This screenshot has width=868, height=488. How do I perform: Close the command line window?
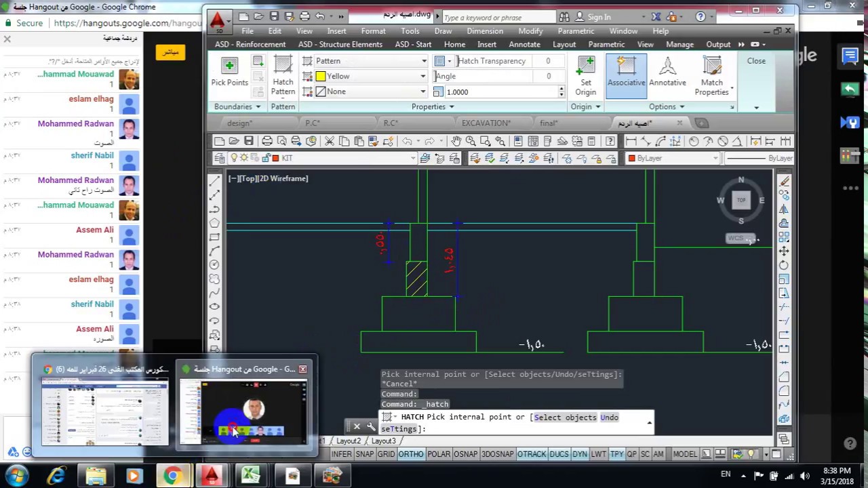click(x=357, y=426)
